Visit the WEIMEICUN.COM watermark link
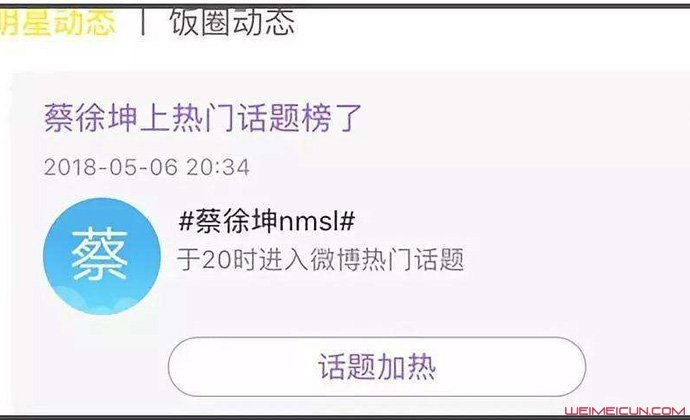 [x=625, y=411]
